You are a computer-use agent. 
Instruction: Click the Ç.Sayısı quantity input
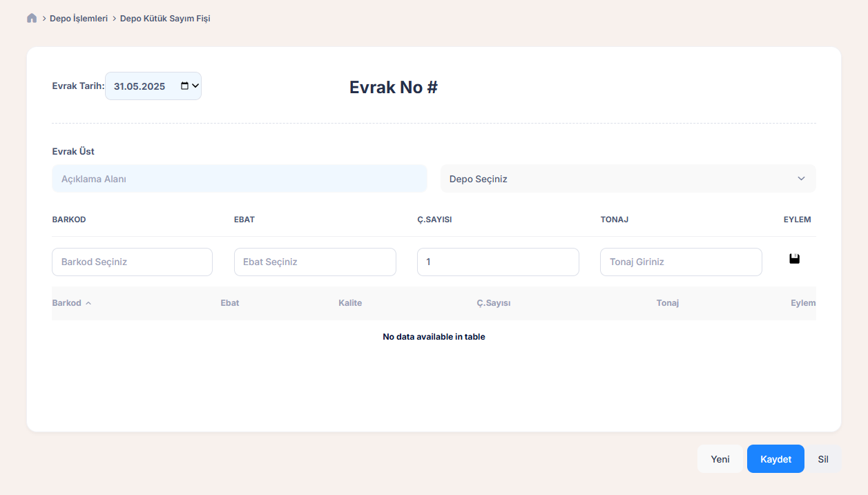[498, 262]
